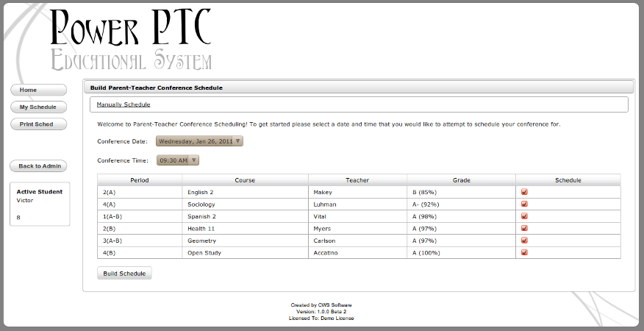Click the Build Schedule button
The height and width of the screenshot is (331, 644).
tap(124, 274)
